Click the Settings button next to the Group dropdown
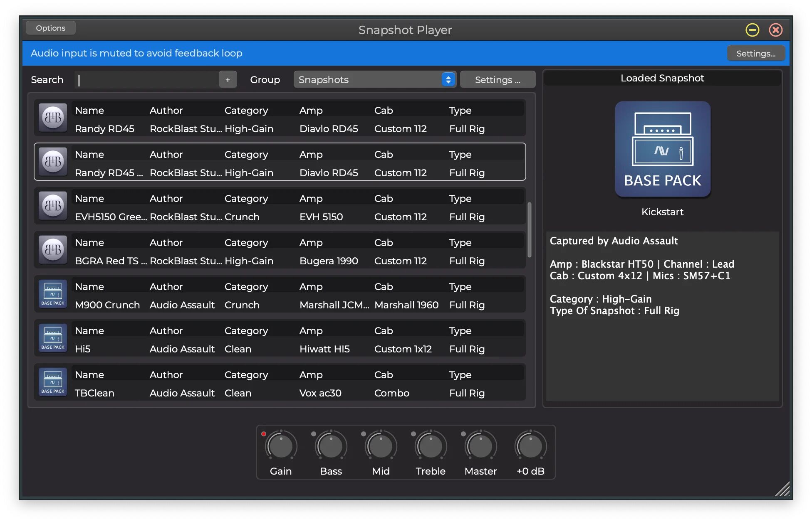The image size is (812, 522). [x=498, y=79]
